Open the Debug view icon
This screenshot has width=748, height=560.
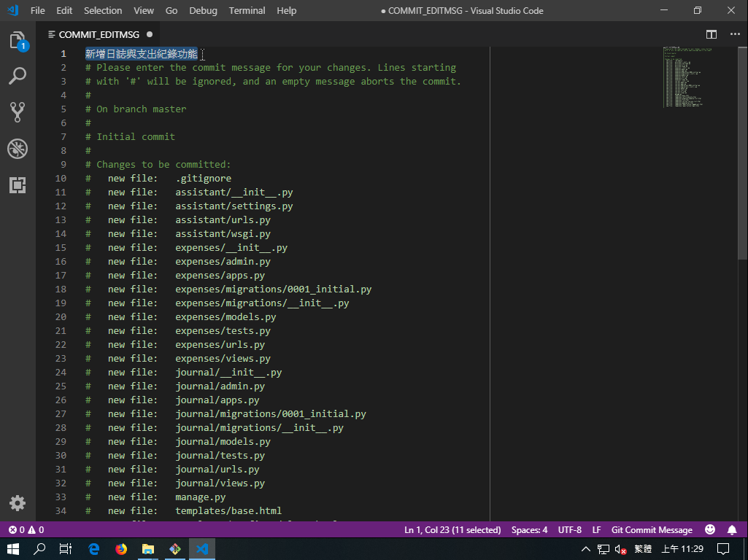(x=18, y=149)
